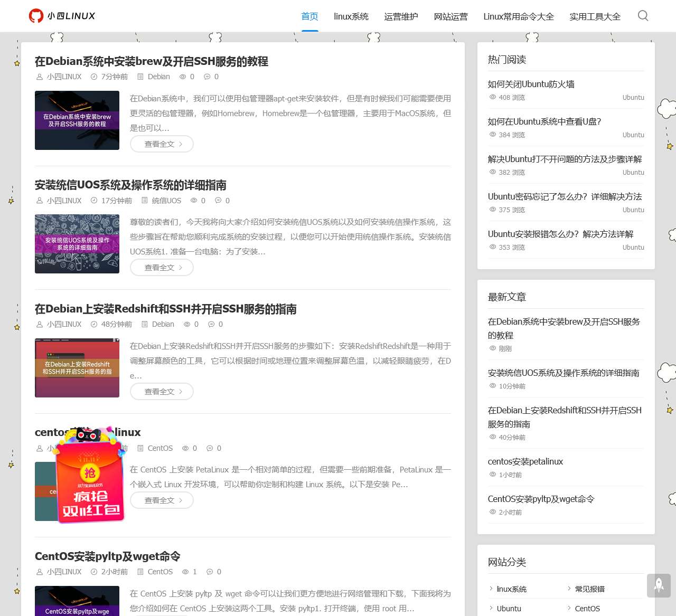Screen dimensions: 676x616
Task: Click 最新文章 section heading
Action: [x=507, y=297]
